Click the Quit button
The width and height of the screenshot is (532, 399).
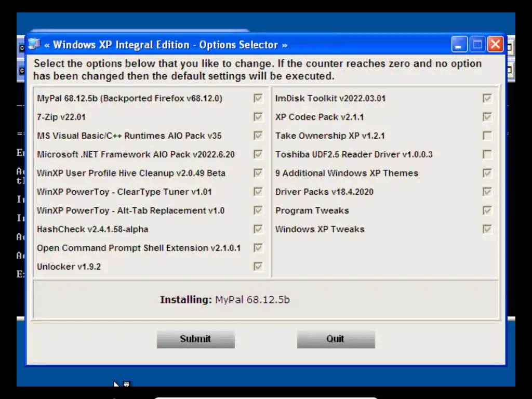coord(336,339)
